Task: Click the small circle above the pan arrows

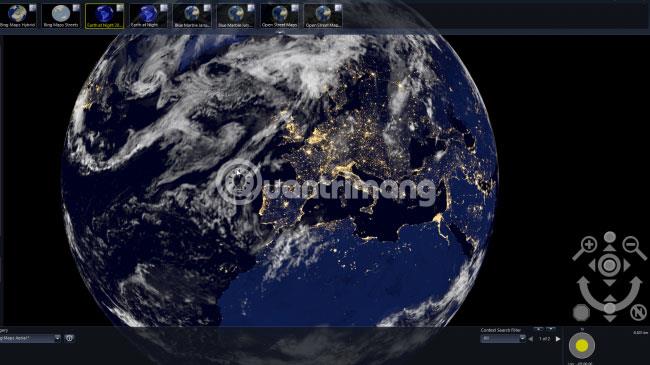Action: [609, 237]
